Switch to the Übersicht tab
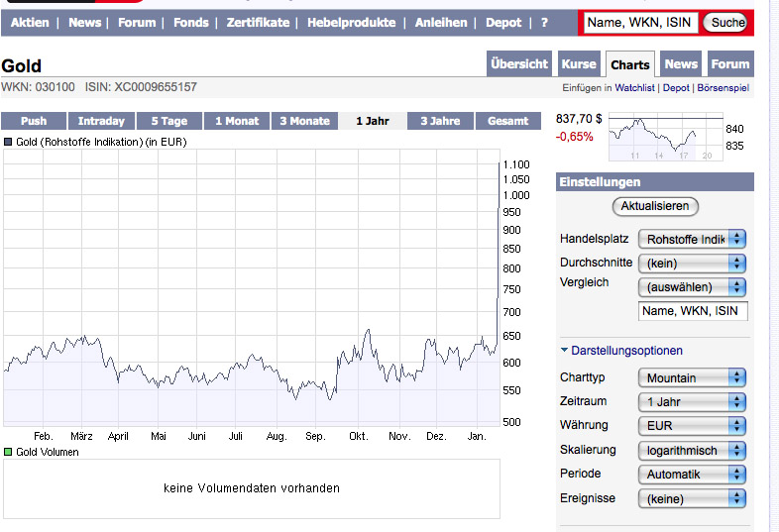The height and width of the screenshot is (532, 779). coord(519,64)
